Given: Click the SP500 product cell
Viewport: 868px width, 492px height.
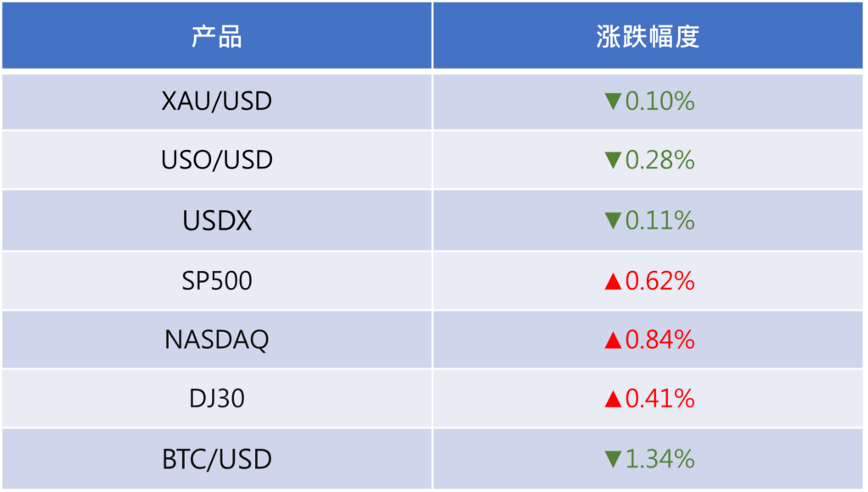Looking at the screenshot, I should [217, 281].
